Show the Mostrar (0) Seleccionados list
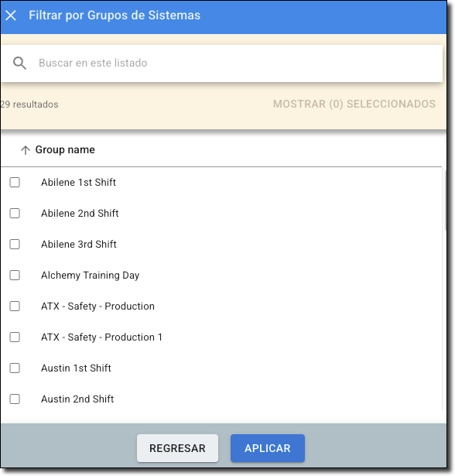This screenshot has height=476, width=455. click(354, 104)
